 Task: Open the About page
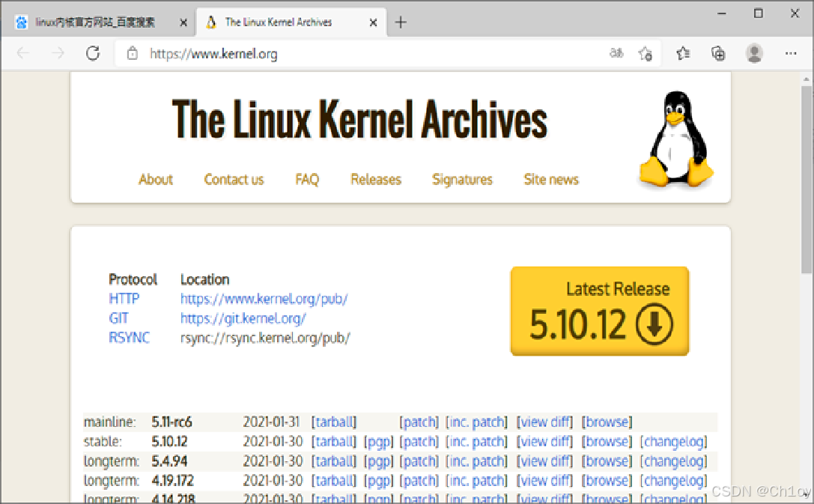156,180
